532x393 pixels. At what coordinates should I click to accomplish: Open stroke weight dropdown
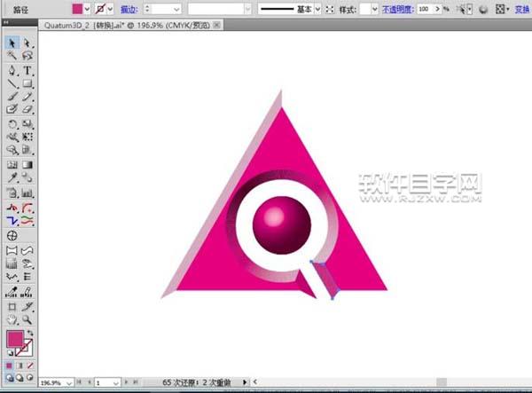176,9
